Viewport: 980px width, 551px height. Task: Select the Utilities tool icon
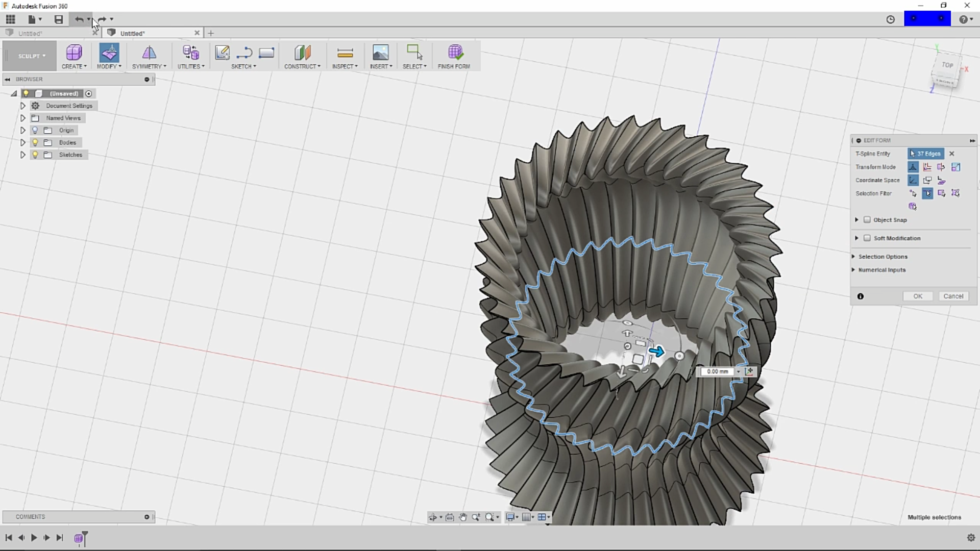click(x=191, y=53)
